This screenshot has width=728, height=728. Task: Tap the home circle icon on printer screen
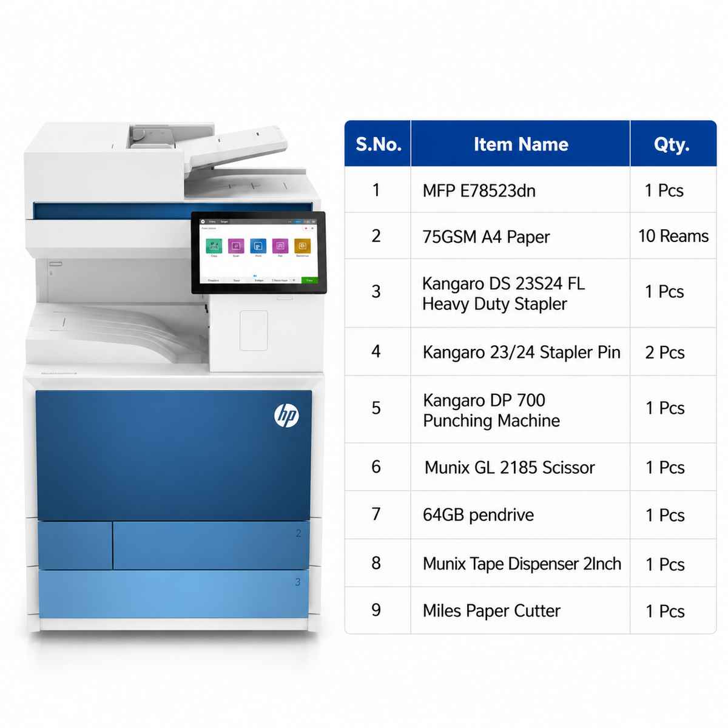(x=203, y=221)
